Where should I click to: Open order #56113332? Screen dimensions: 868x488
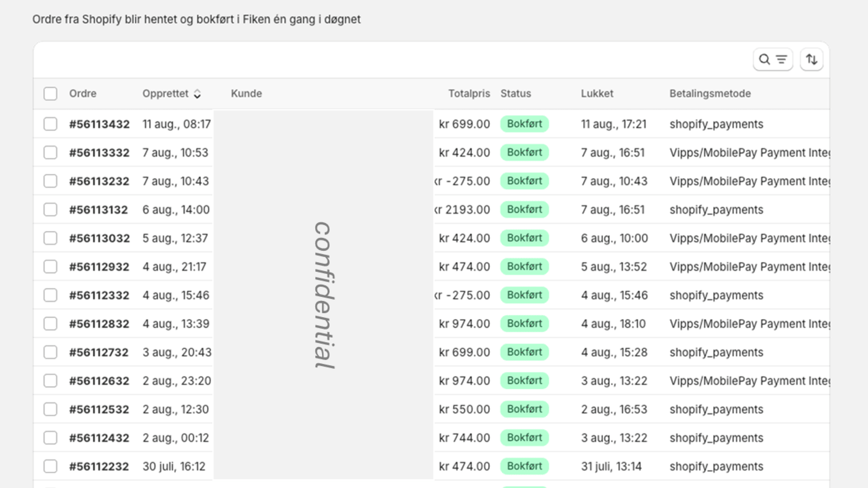tap(99, 153)
